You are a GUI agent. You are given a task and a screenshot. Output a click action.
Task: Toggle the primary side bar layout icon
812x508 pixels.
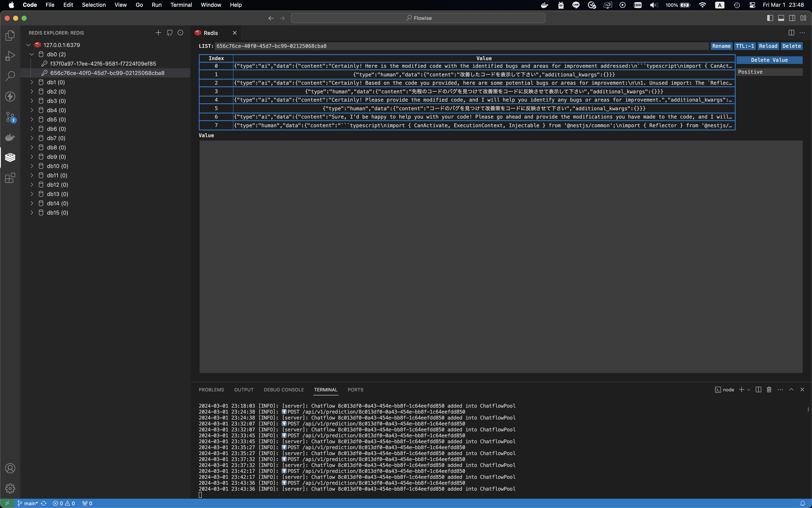[x=770, y=18]
